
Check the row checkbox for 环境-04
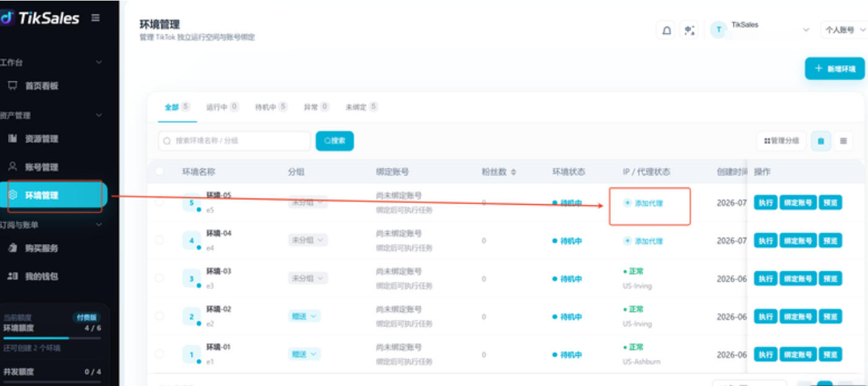[x=160, y=240]
